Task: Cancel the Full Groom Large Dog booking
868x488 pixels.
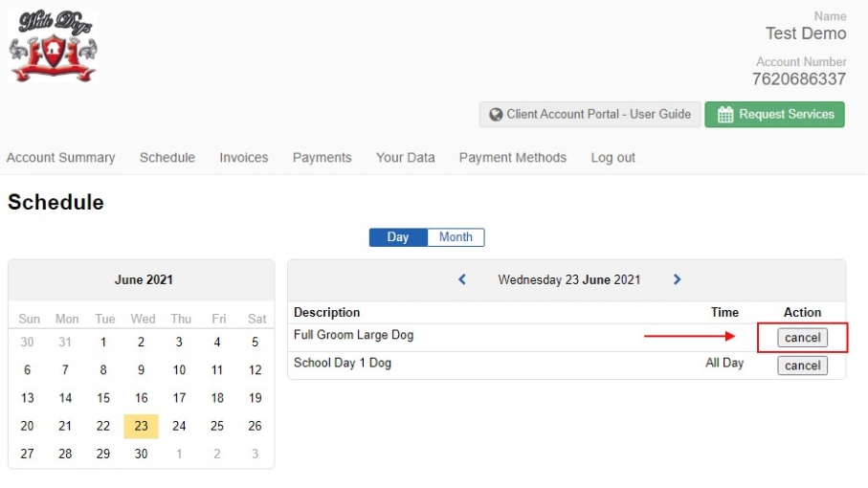Action: point(802,338)
